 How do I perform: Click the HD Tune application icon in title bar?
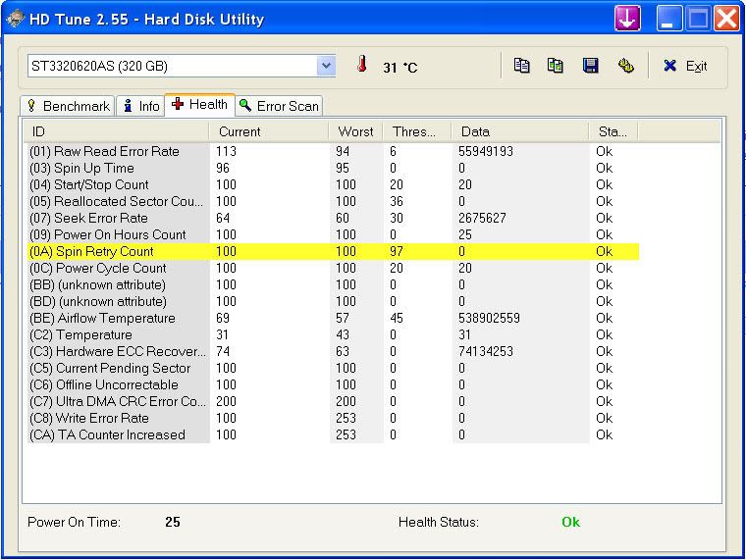click(x=16, y=19)
